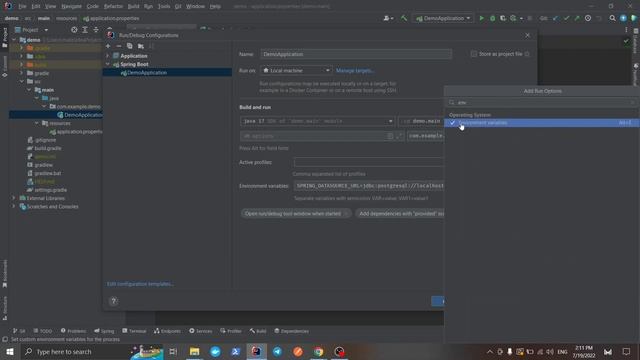The height and width of the screenshot is (360, 640).
Task: Open Profiler tool window
Action: [x=231, y=331]
